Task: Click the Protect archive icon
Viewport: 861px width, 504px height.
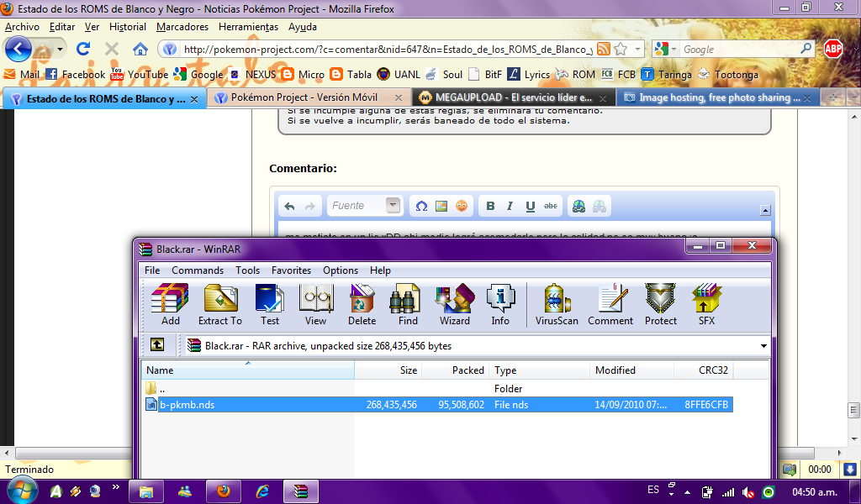Action: [660, 304]
